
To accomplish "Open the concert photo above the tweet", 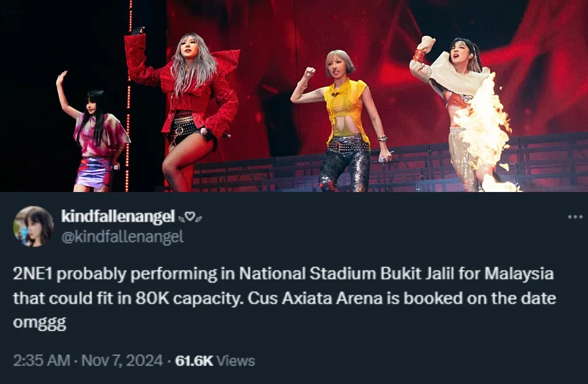I will 294,96.
